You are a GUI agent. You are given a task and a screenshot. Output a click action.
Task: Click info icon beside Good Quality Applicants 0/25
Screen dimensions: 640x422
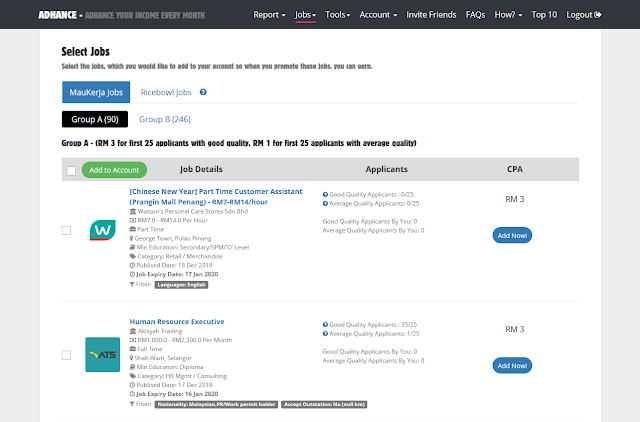tap(325, 195)
